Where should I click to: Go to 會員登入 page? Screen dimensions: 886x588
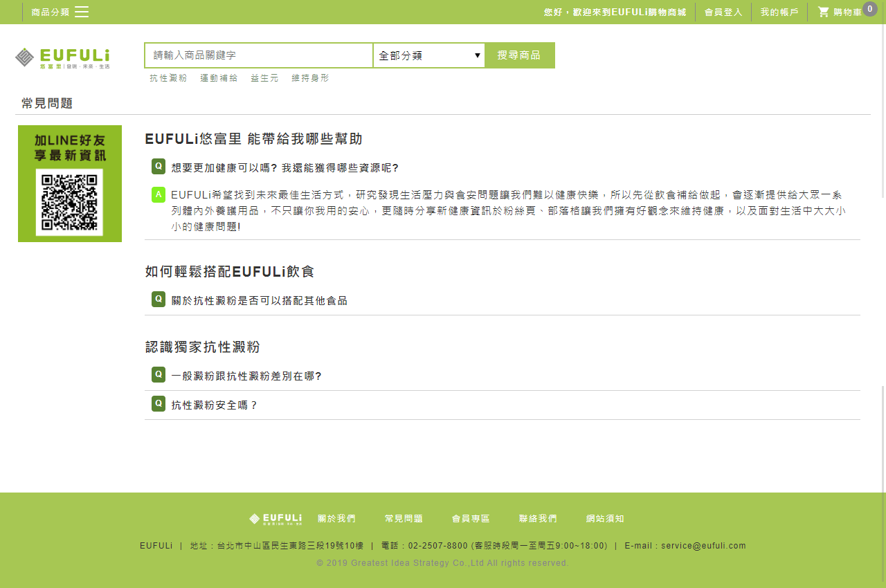click(x=723, y=12)
